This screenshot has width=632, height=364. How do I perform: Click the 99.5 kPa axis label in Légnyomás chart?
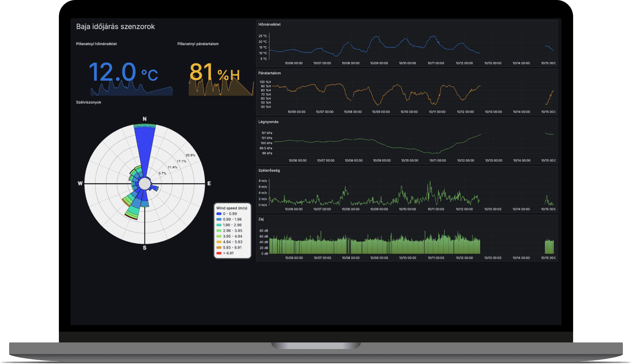tap(266, 148)
